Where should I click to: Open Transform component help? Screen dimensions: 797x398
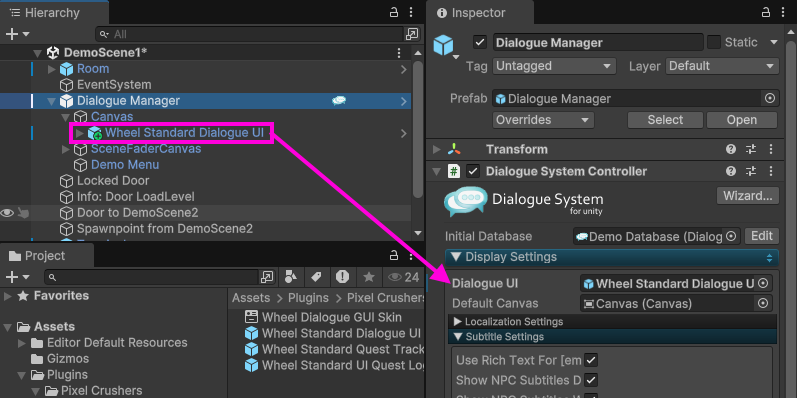[731, 149]
